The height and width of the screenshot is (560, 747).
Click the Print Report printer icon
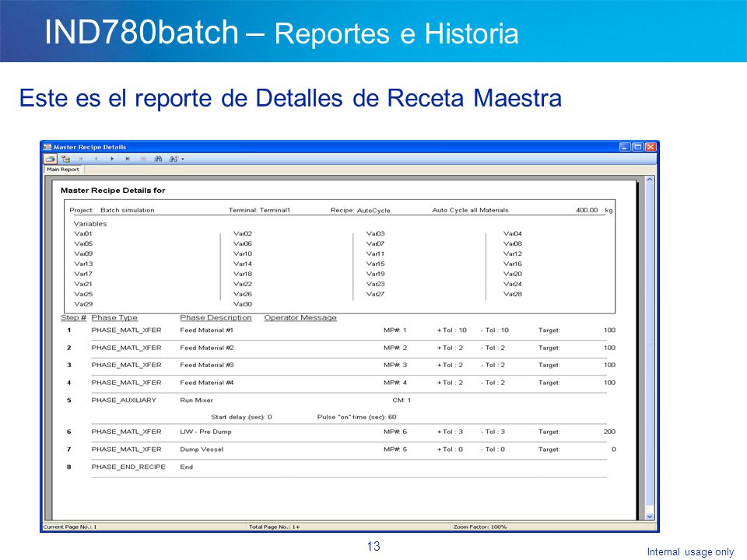pyautogui.click(x=50, y=159)
